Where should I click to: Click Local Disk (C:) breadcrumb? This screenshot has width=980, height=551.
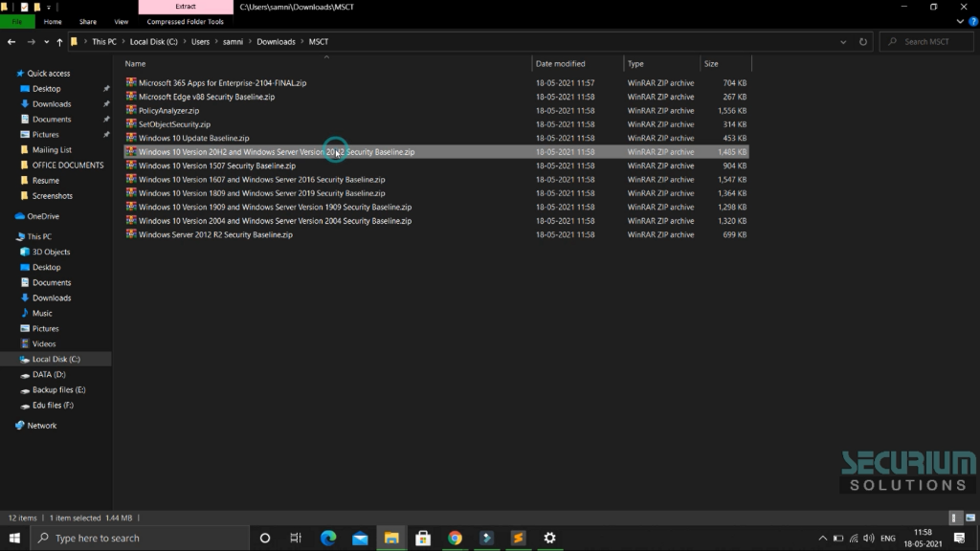coord(154,42)
